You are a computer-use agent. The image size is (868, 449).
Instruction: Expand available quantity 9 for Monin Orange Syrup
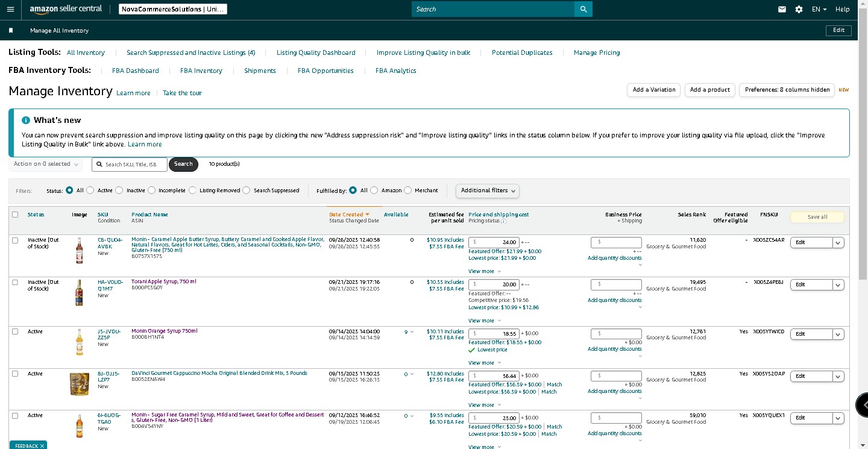point(409,332)
